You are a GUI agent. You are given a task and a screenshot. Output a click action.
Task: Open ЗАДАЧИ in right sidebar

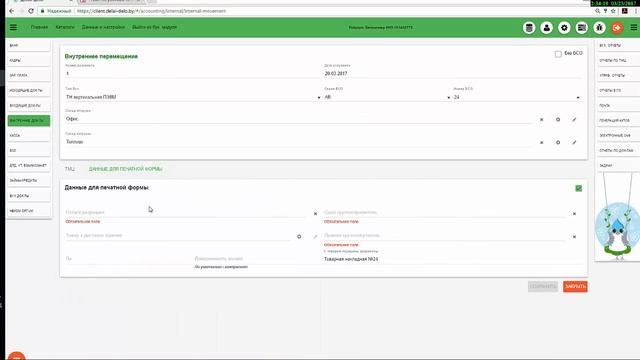coord(618,165)
